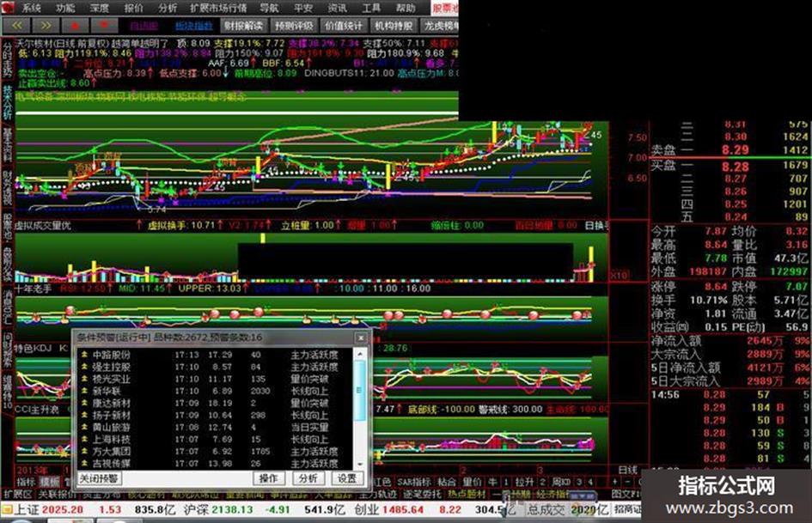Click alert icon beside 新华联 row

click(x=84, y=391)
